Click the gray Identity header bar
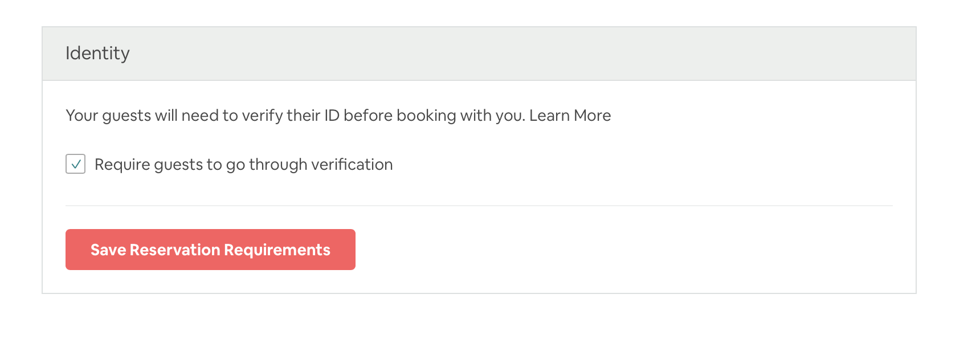This screenshot has height=343, width=980. point(479,54)
